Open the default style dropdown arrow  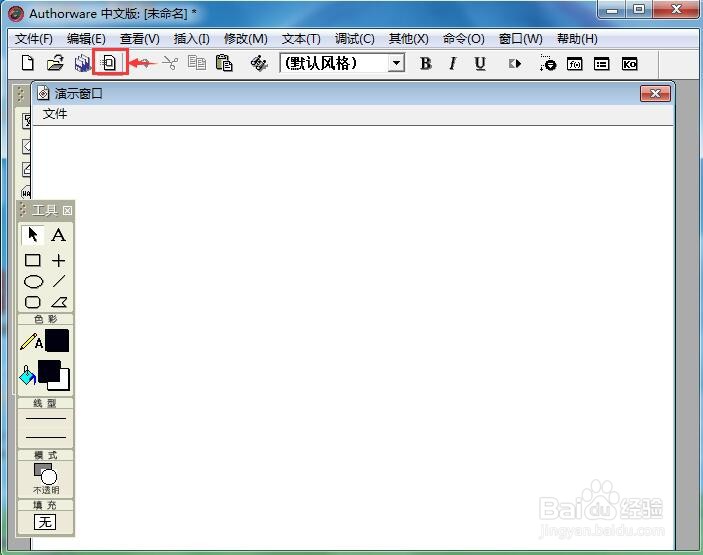tap(396, 63)
